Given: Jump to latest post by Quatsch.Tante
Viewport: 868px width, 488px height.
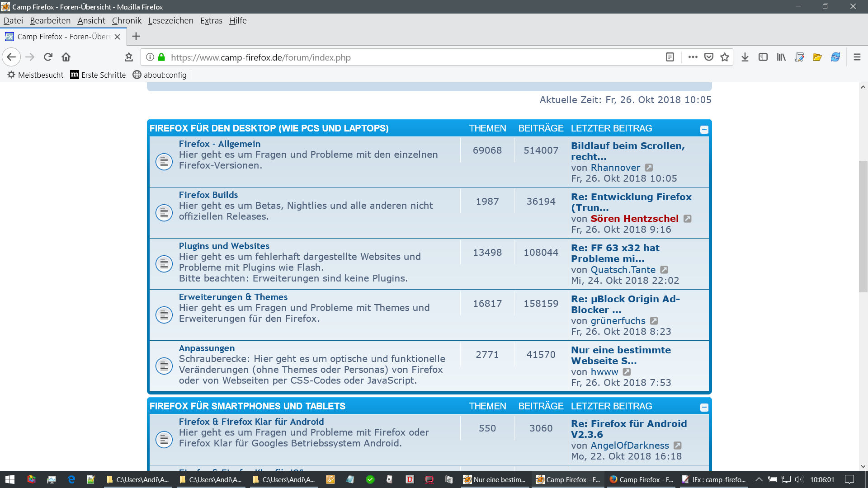Looking at the screenshot, I should point(664,270).
